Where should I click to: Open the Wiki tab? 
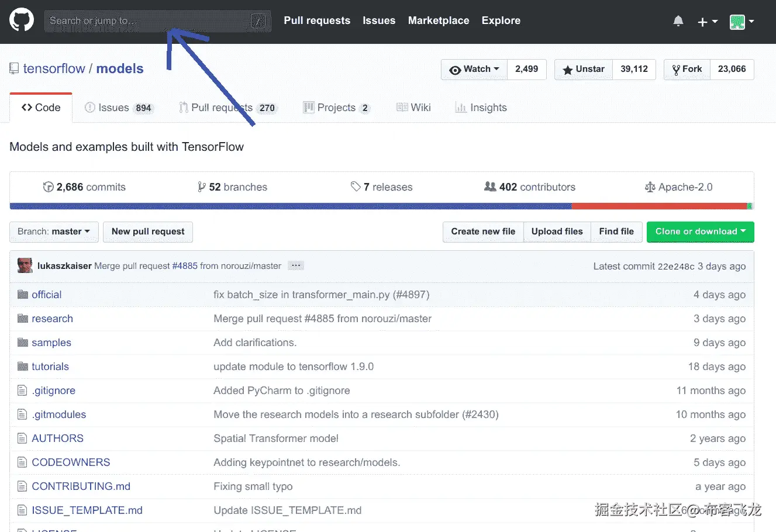pyautogui.click(x=413, y=108)
